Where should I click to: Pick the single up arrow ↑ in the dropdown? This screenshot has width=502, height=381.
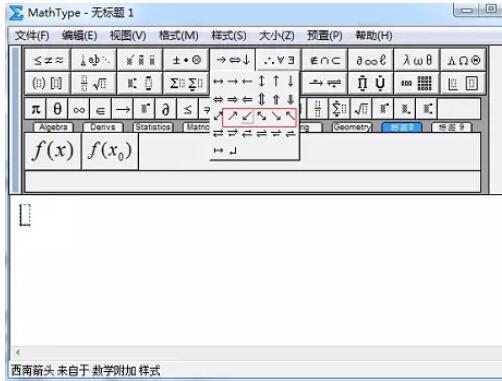click(276, 81)
